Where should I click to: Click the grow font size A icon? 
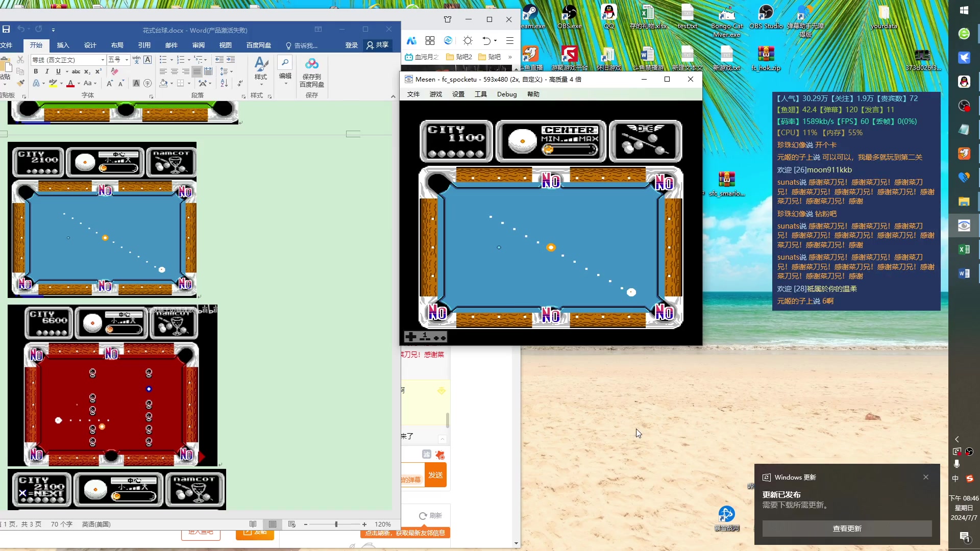pyautogui.click(x=110, y=83)
